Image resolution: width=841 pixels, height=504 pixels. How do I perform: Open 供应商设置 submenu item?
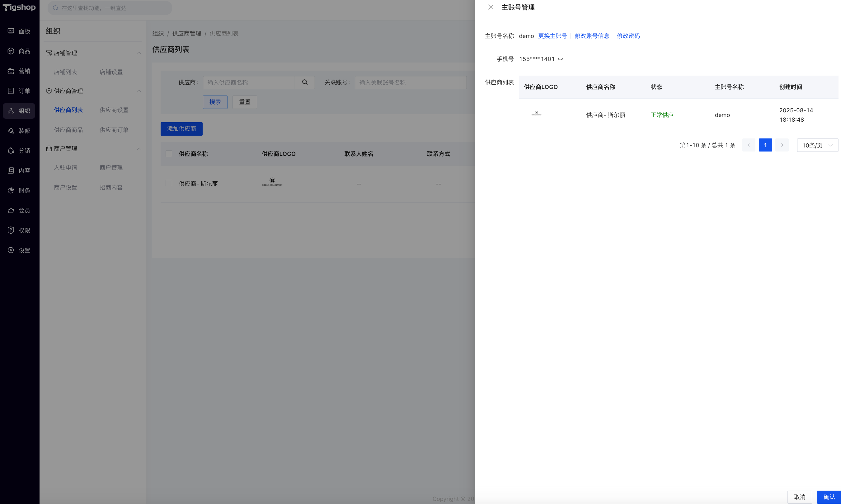pyautogui.click(x=114, y=110)
